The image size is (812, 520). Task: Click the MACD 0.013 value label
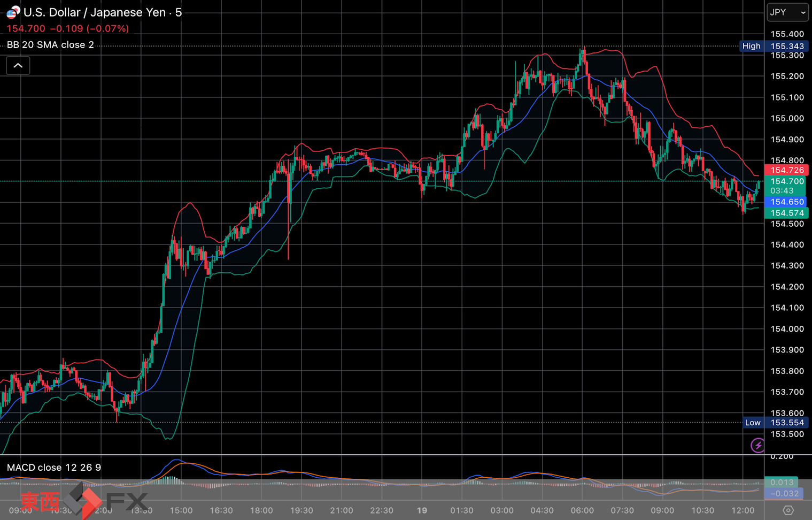point(781,483)
